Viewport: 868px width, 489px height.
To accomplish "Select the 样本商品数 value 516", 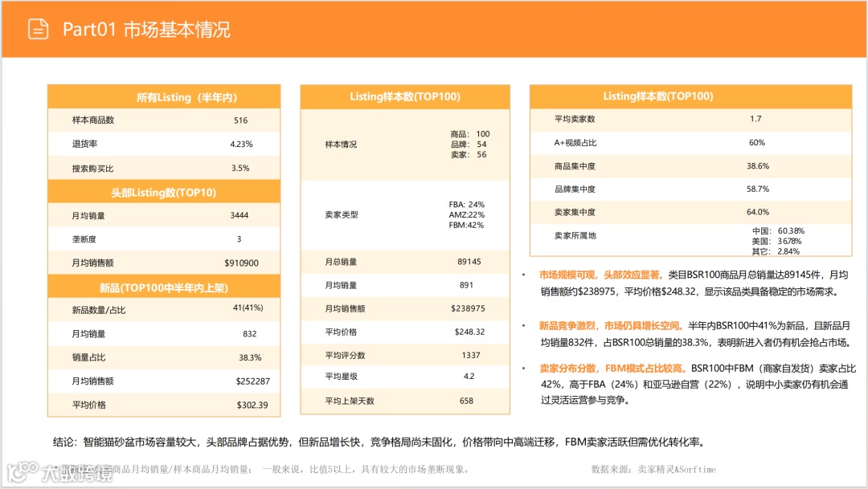I will pos(240,120).
